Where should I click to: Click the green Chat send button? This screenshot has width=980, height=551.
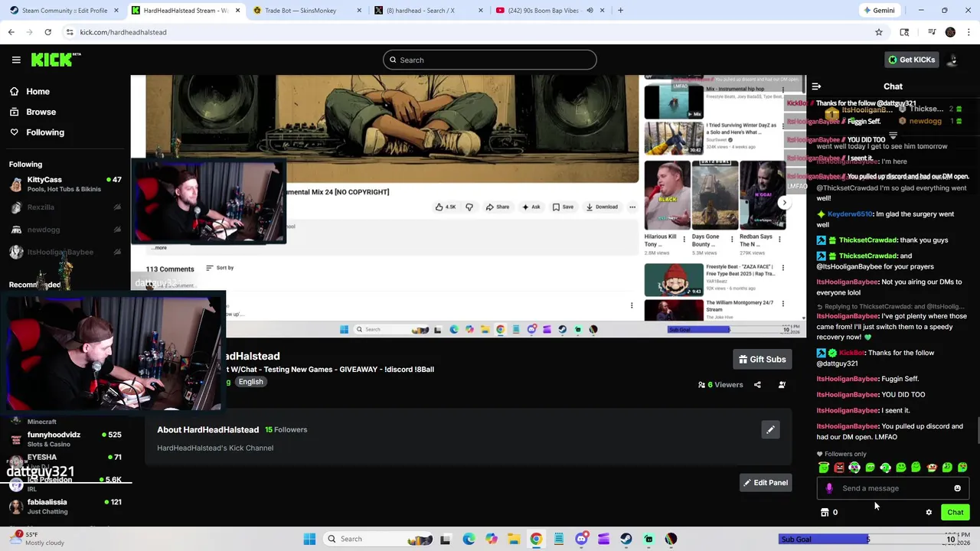(x=955, y=513)
